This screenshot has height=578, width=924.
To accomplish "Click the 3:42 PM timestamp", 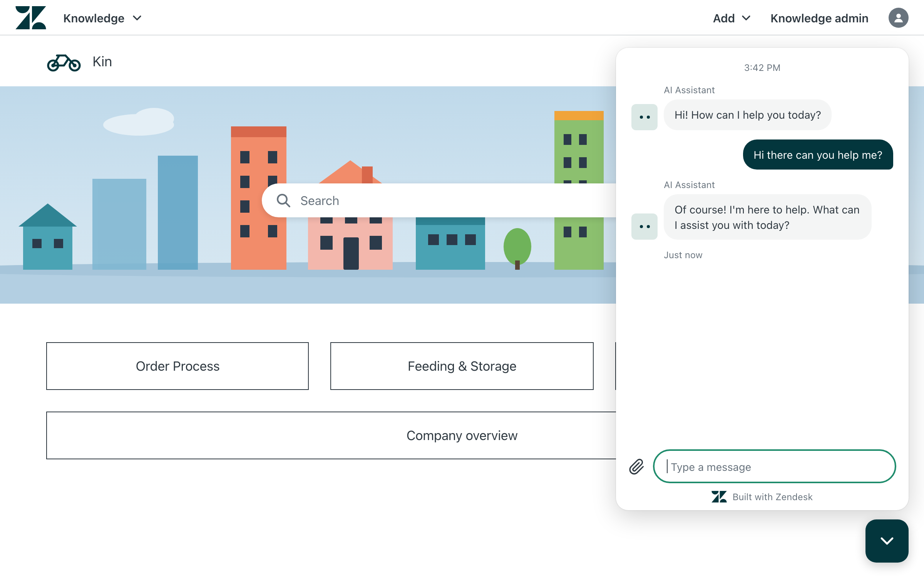I will click(x=762, y=68).
